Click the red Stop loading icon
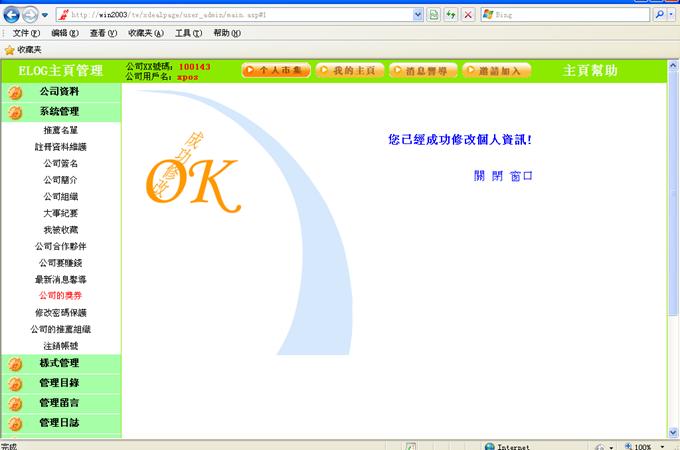 [467, 15]
